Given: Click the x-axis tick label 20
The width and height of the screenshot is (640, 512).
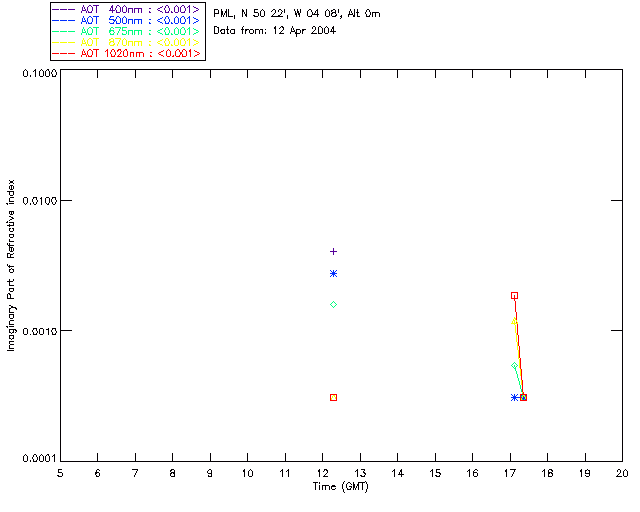Looking at the screenshot, I should pyautogui.click(x=622, y=473).
